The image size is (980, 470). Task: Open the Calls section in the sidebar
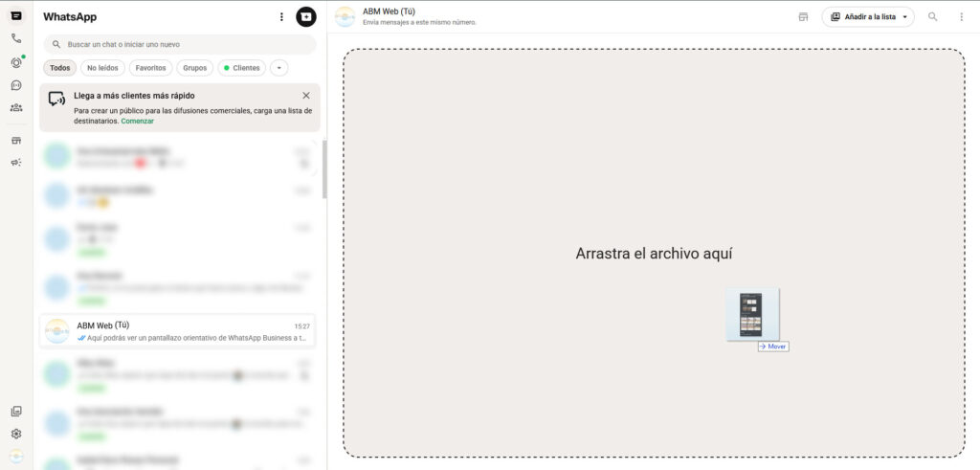pyautogui.click(x=16, y=38)
